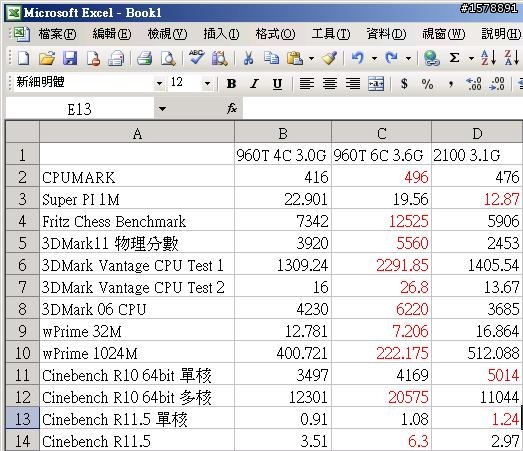Image resolution: width=523 pixels, height=451 pixels.
Task: Open the 檔案(F) menu
Action: tap(57, 34)
